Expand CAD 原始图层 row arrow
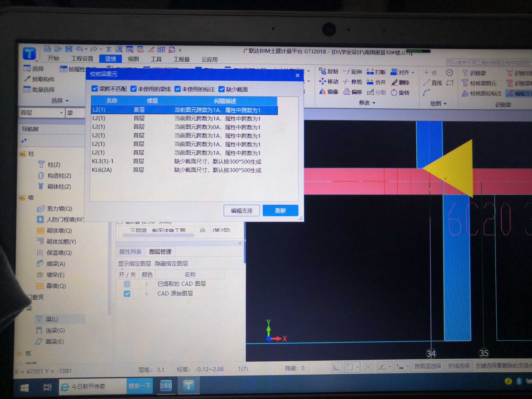532x399 pixels. point(147,294)
